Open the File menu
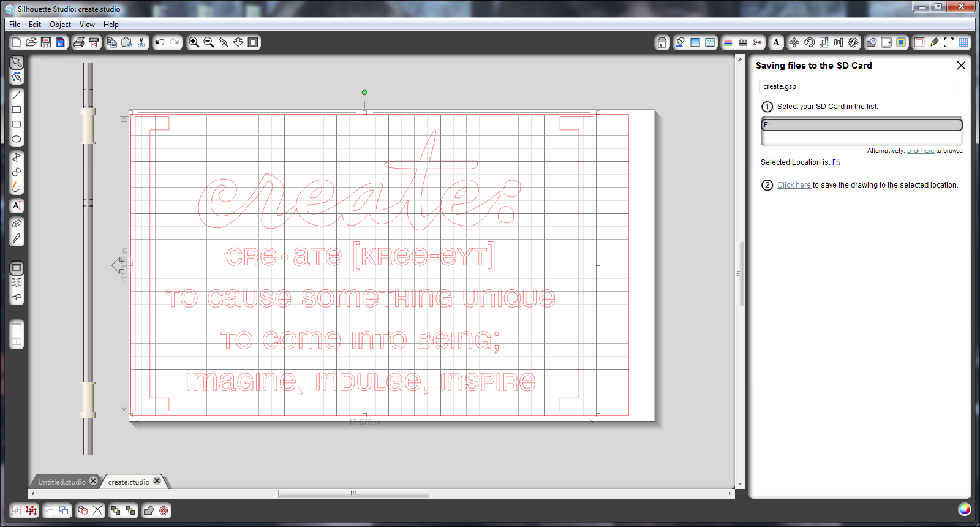Viewport: 980px width, 527px height. [15, 25]
